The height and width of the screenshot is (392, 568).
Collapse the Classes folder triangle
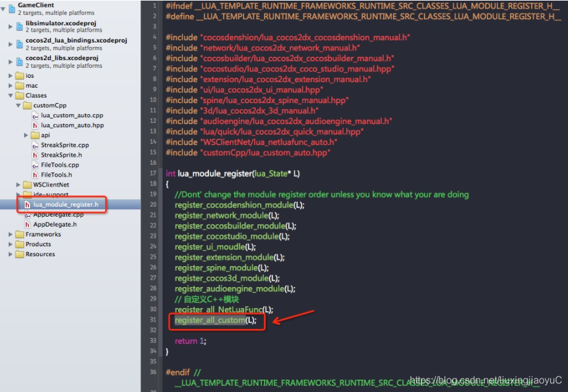[11, 96]
